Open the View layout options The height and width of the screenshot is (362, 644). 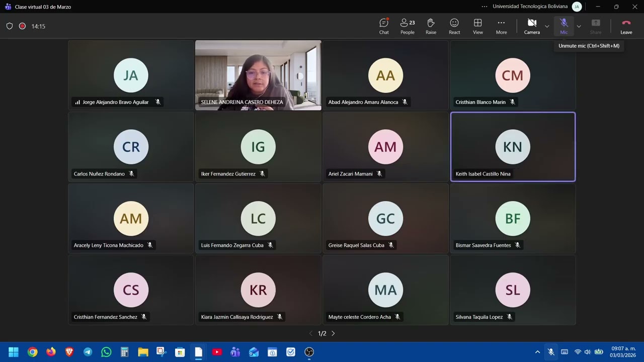coord(478,26)
